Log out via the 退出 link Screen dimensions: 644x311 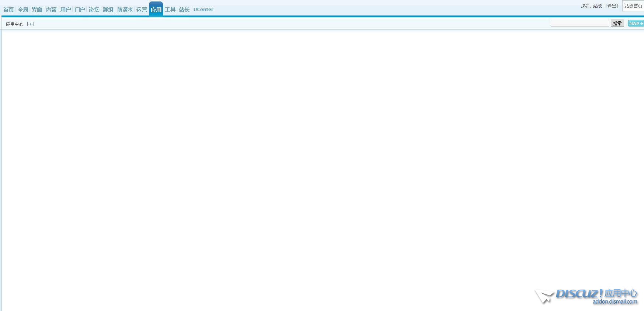point(612,6)
